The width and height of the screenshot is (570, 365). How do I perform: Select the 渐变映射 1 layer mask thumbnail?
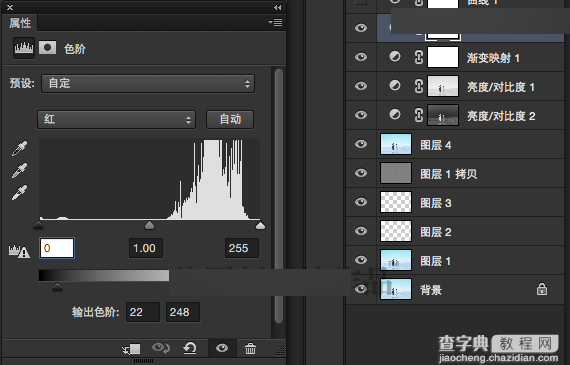point(443,57)
